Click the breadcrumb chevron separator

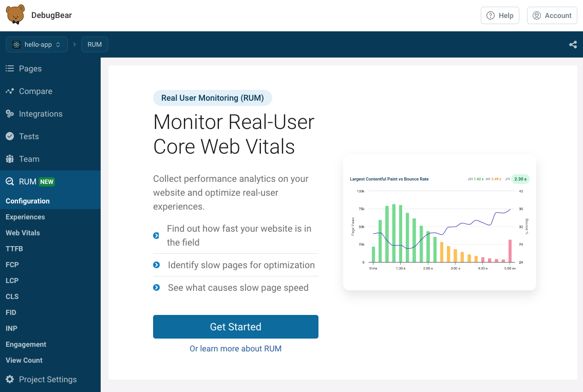point(74,45)
